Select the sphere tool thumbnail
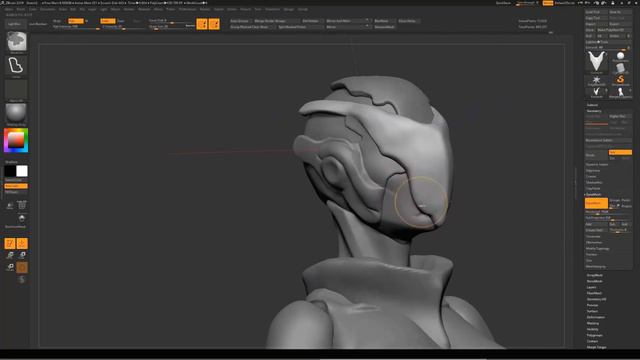This screenshot has width=640, height=360. coord(620,56)
